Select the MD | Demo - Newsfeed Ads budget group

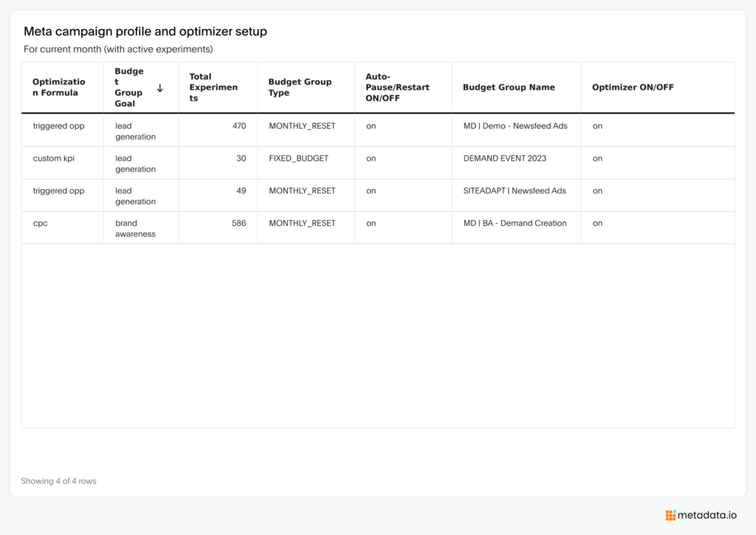tap(515, 126)
